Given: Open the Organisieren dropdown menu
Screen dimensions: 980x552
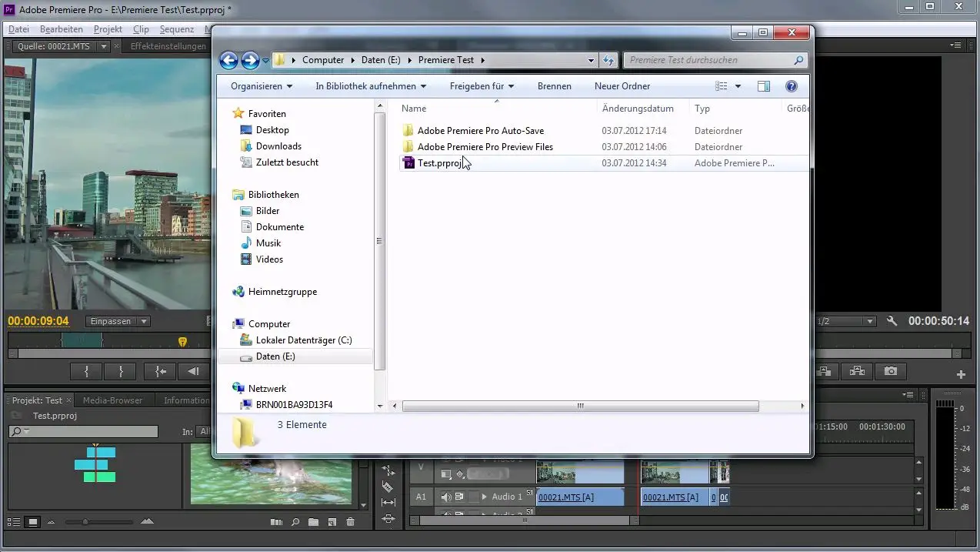Looking at the screenshot, I should (x=262, y=86).
